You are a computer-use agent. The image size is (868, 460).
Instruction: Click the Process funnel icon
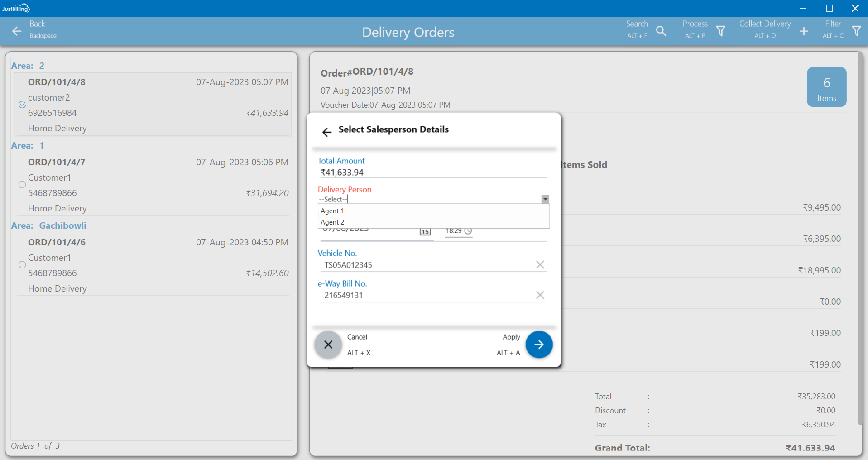click(720, 31)
